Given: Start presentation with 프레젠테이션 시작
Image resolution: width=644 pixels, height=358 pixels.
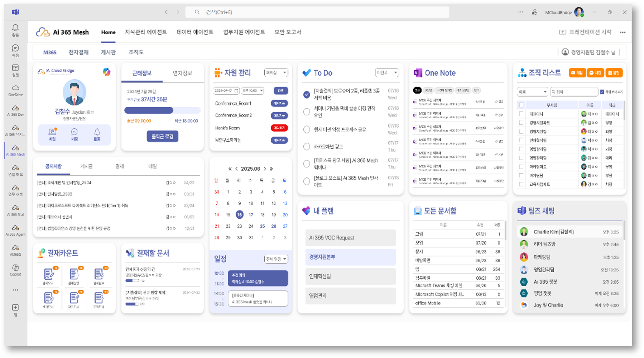Looking at the screenshot, I should tap(585, 32).
